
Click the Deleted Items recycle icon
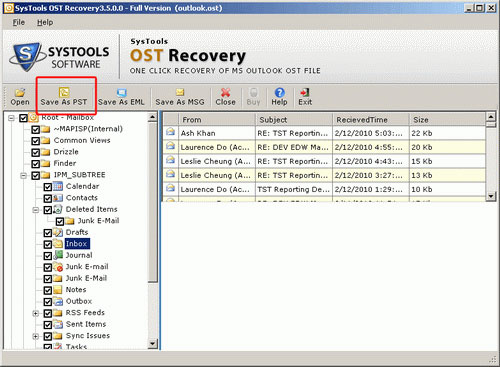pos(58,209)
